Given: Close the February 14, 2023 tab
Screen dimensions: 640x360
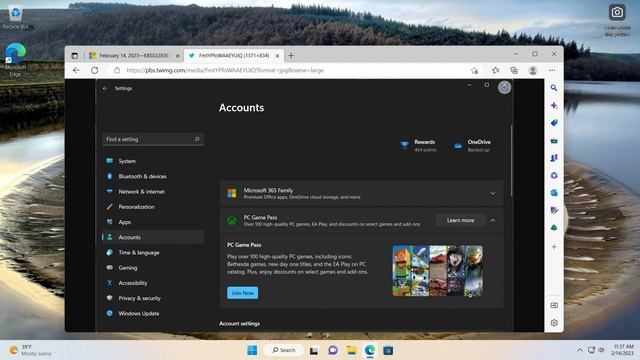Looking at the screenshot, I should point(178,56).
